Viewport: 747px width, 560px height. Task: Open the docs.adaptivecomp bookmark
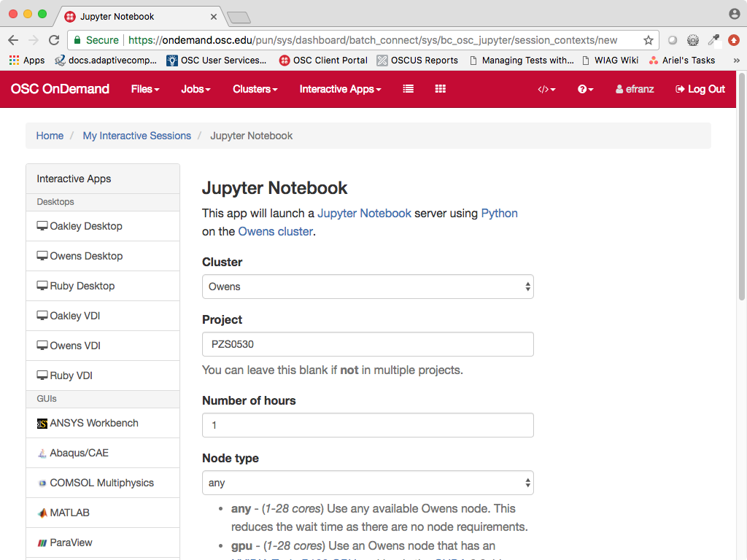(x=106, y=61)
